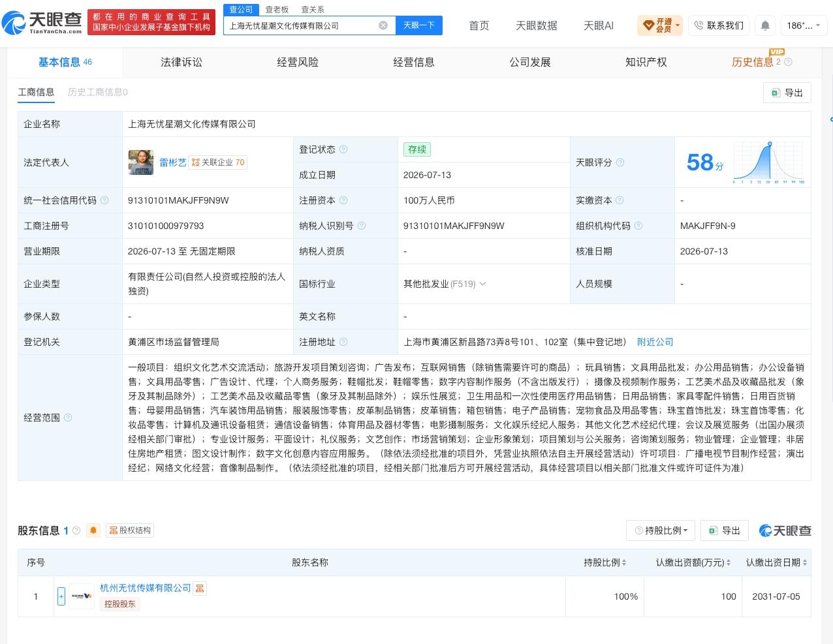Click the 杭州无忧传媒 shareholder logo thumbnail
Viewport: 833px width, 644px height.
tap(82, 596)
